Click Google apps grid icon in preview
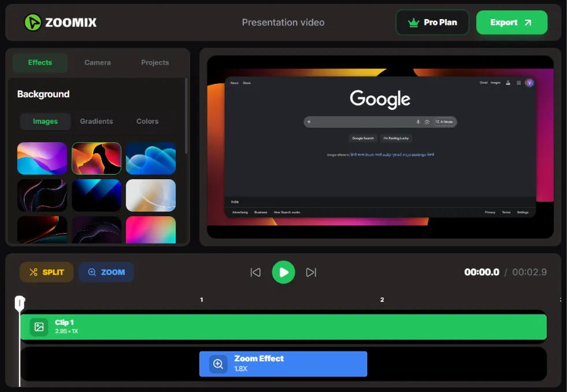The width and height of the screenshot is (567, 392). [518, 83]
